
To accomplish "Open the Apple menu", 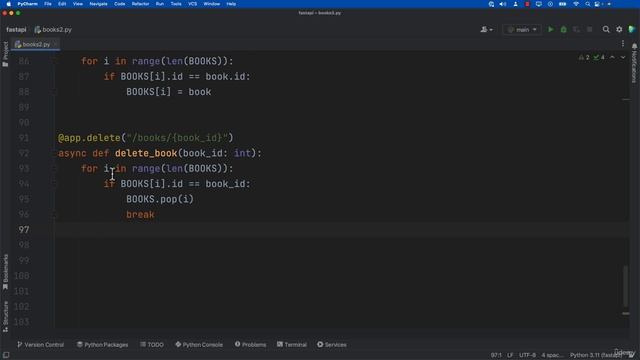I will point(8,4).
